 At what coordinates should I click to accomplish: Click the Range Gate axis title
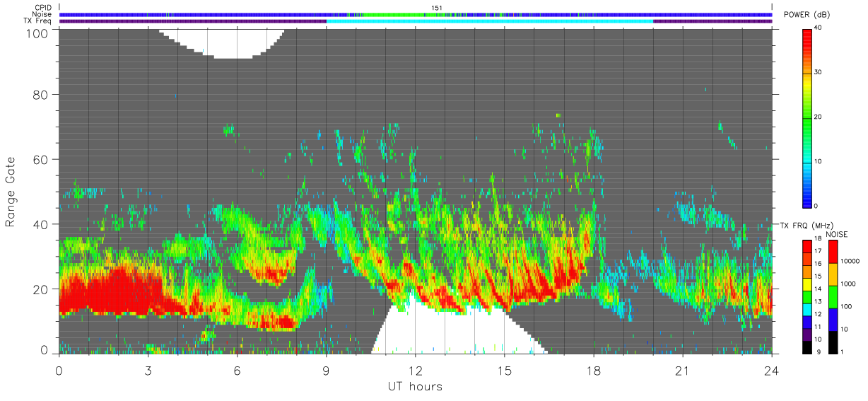pos(11,192)
